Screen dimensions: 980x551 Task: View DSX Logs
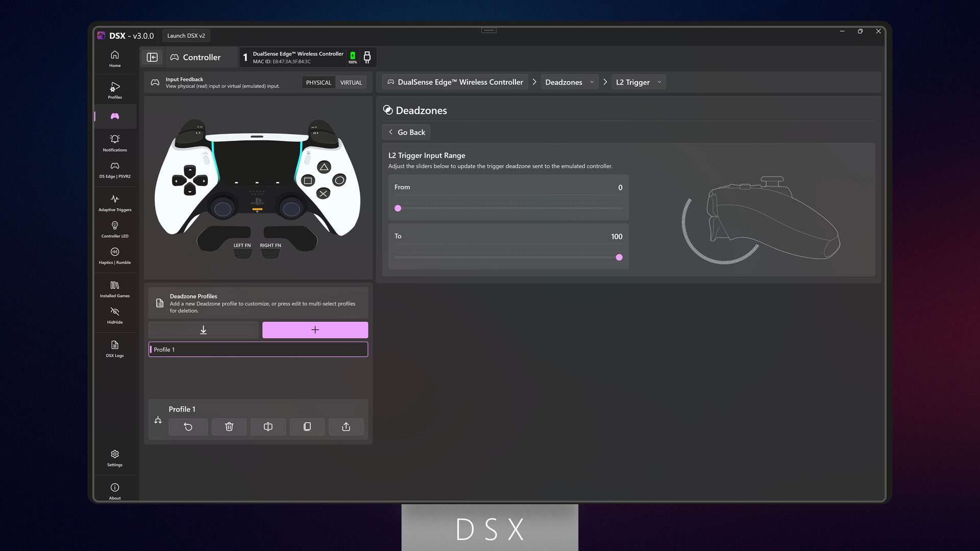tap(114, 348)
